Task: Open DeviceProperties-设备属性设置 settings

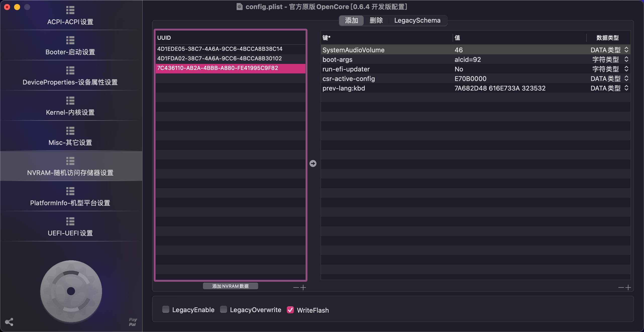Action: tap(70, 76)
